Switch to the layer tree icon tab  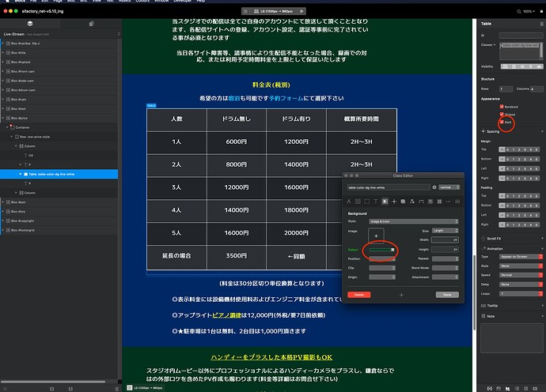[29, 24]
